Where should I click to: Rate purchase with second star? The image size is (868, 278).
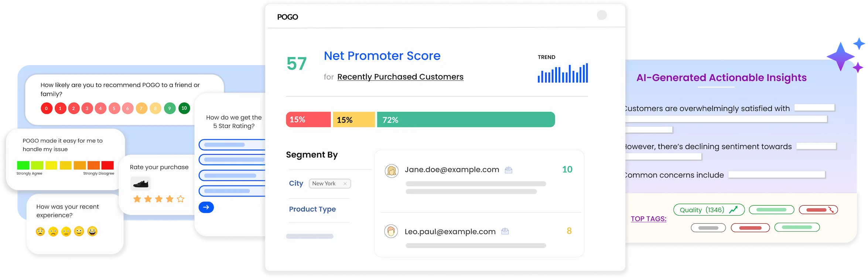point(148,199)
